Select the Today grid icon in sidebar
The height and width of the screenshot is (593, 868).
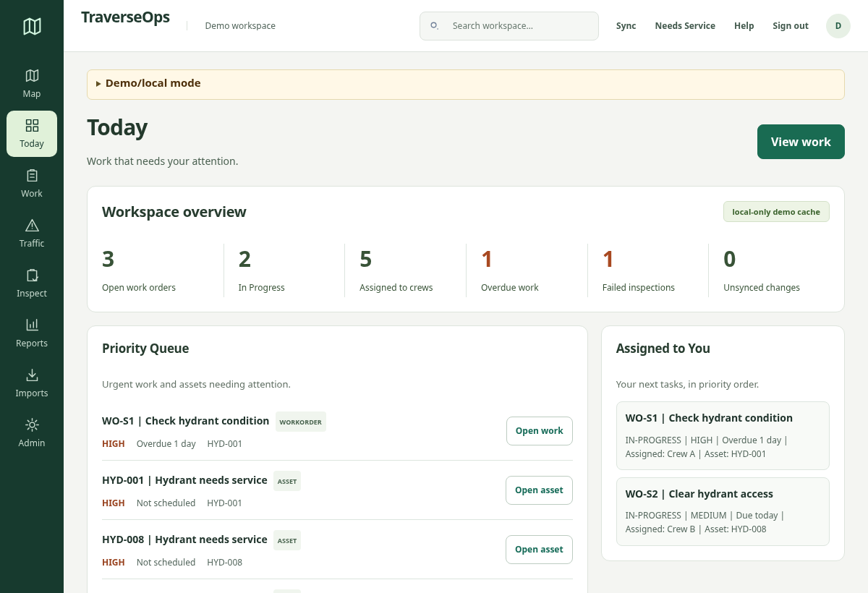pos(32,125)
